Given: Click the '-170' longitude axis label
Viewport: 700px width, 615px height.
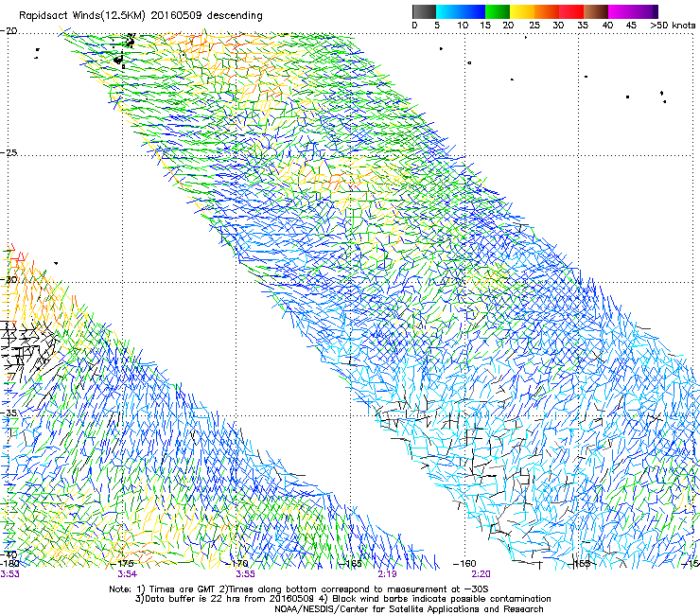Looking at the screenshot, I should pos(236,563).
